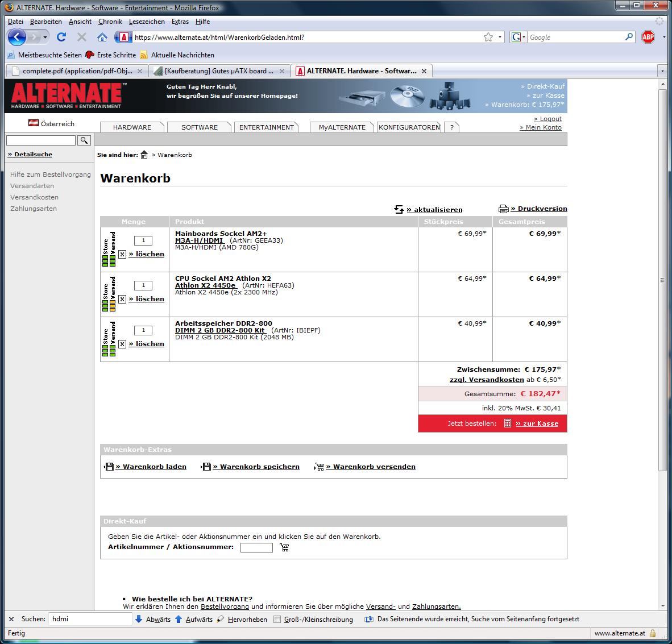The image size is (672, 644).
Task: Click the Austria flag icon
Action: pyautogui.click(x=34, y=123)
